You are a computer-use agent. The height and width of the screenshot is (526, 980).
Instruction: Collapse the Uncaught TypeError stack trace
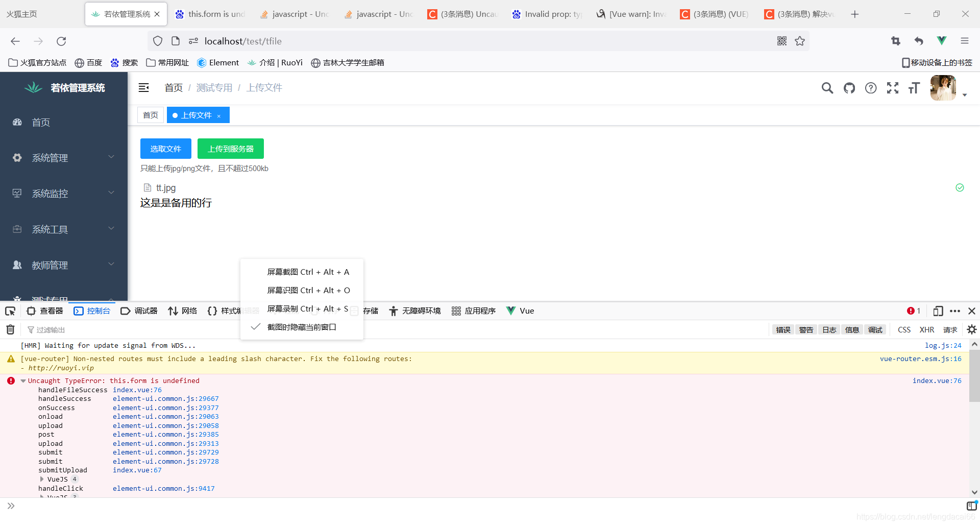tap(23, 381)
